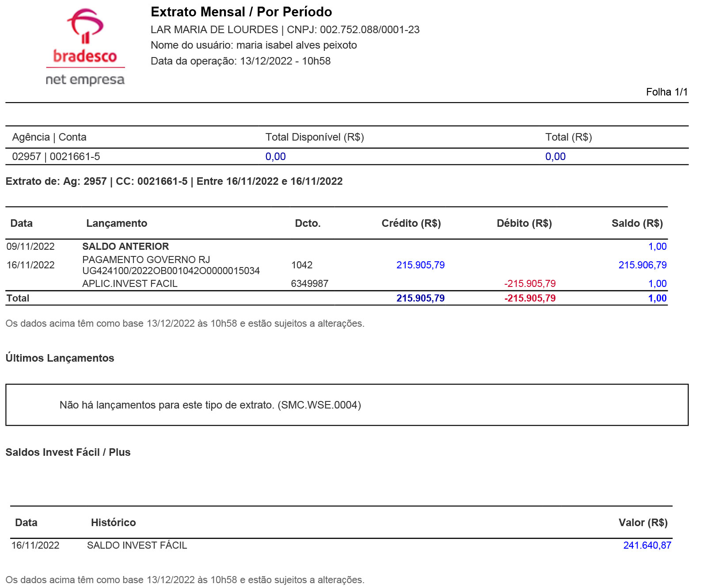Click the "Lançamento" column header
Screen dimensions: 707x588
point(117,223)
